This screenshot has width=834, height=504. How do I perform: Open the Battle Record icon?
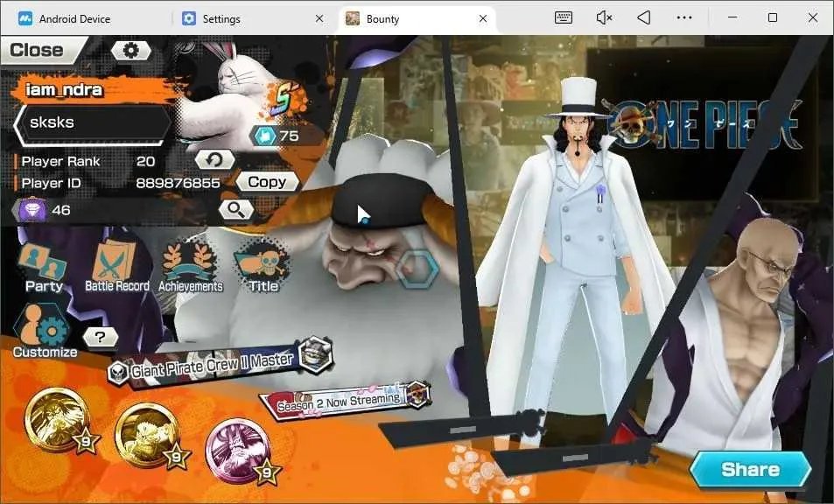click(116, 266)
